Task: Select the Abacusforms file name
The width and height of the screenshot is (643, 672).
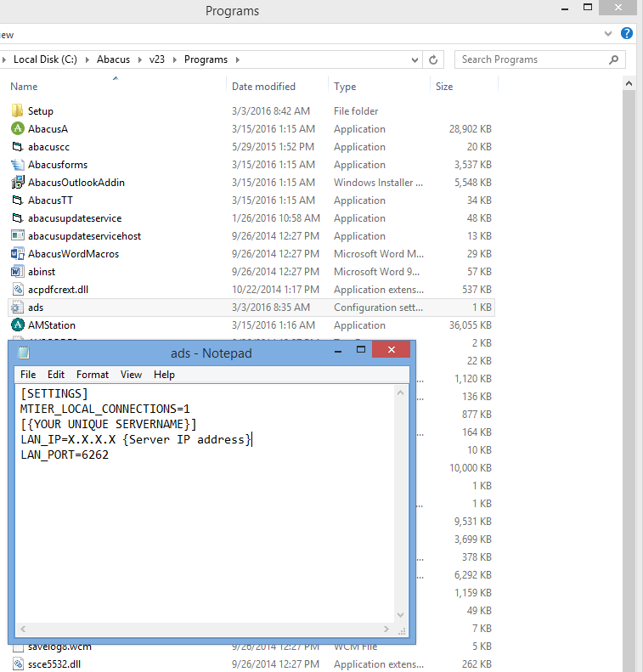Action: pos(58,165)
